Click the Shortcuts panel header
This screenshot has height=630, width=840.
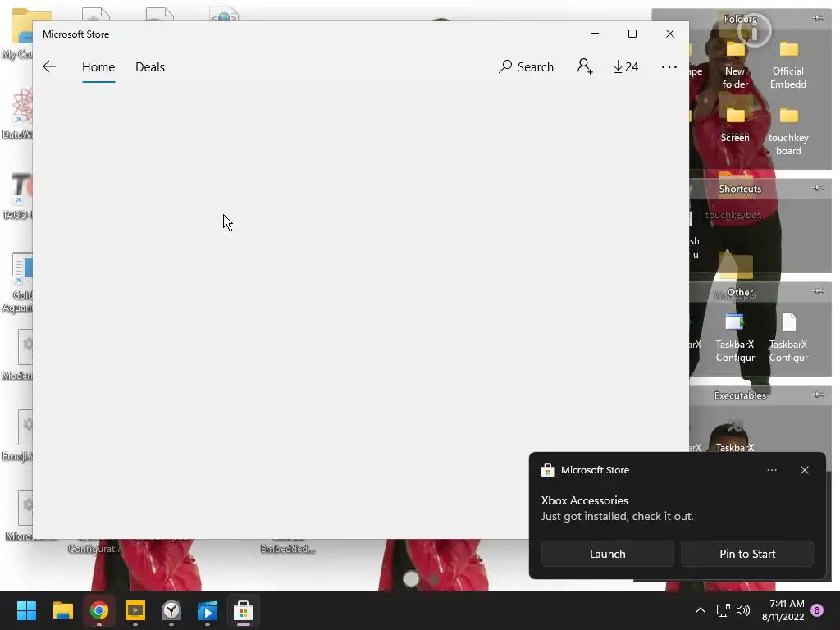[x=741, y=189]
